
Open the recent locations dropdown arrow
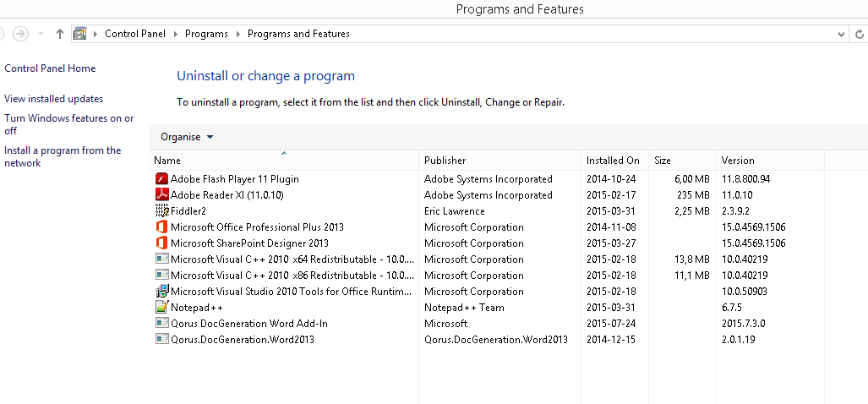pyautogui.click(x=41, y=34)
